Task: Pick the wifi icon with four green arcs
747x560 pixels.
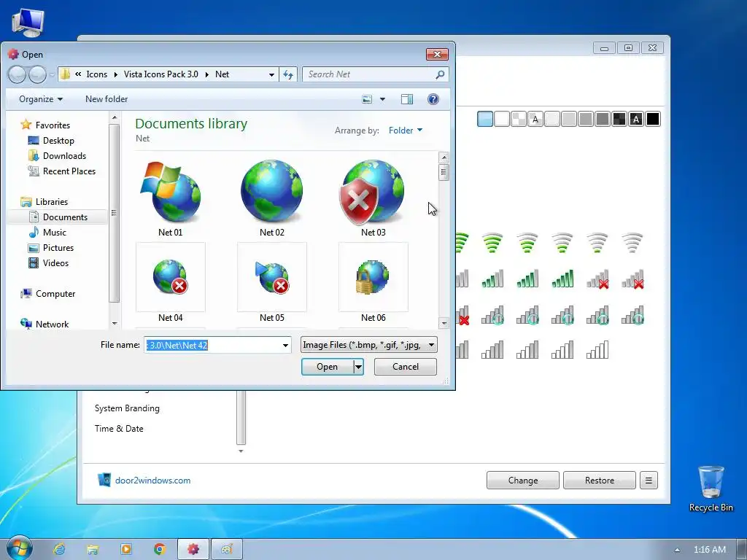Action: tap(492, 243)
